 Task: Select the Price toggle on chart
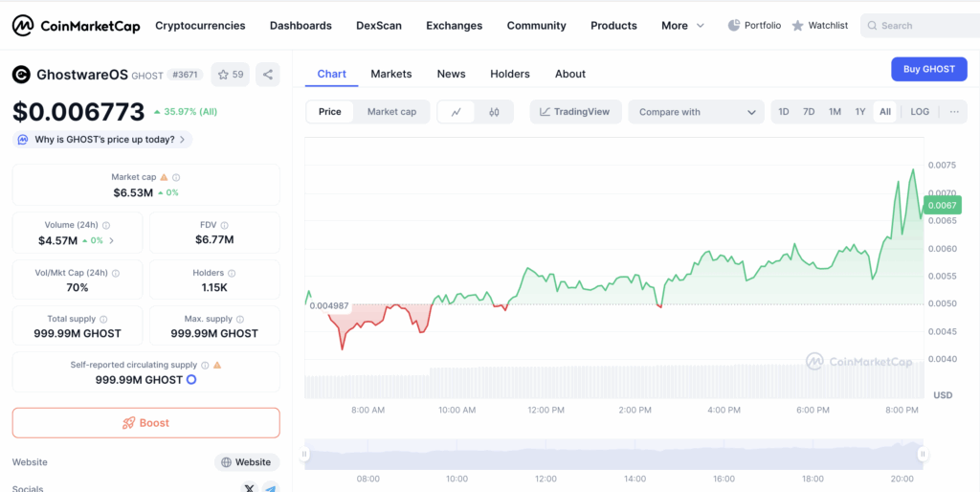330,112
